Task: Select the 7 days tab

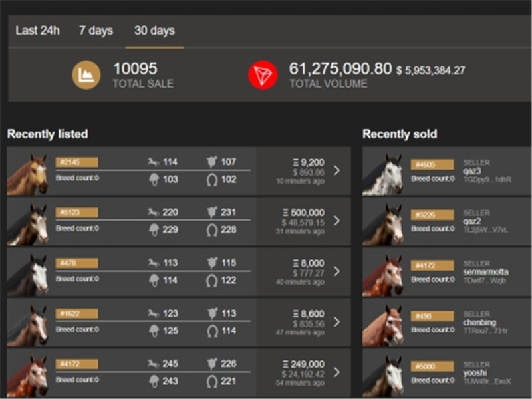Action: 96,31
